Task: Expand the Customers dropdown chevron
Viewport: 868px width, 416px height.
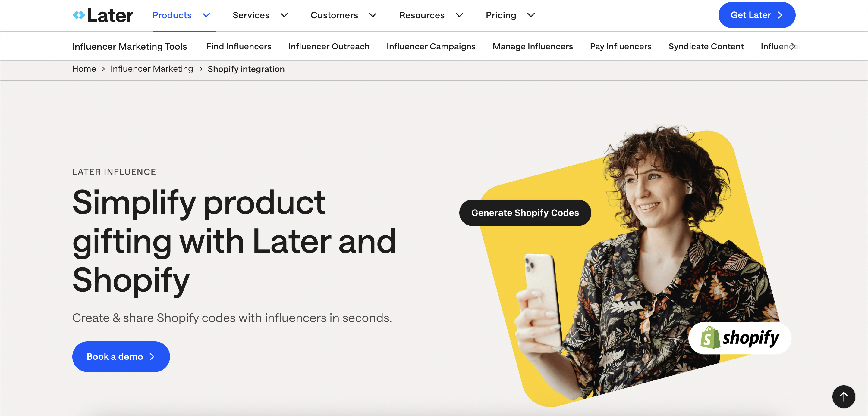Action: point(373,15)
